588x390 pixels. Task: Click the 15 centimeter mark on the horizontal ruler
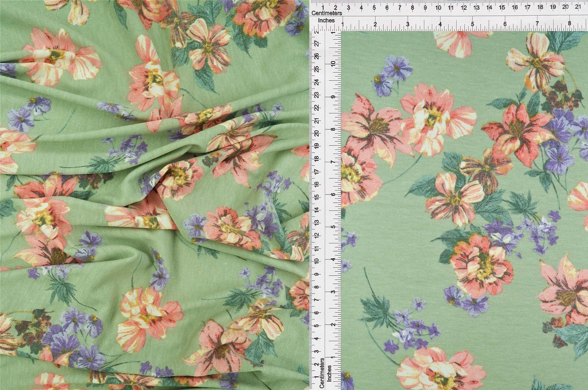(x=502, y=7)
